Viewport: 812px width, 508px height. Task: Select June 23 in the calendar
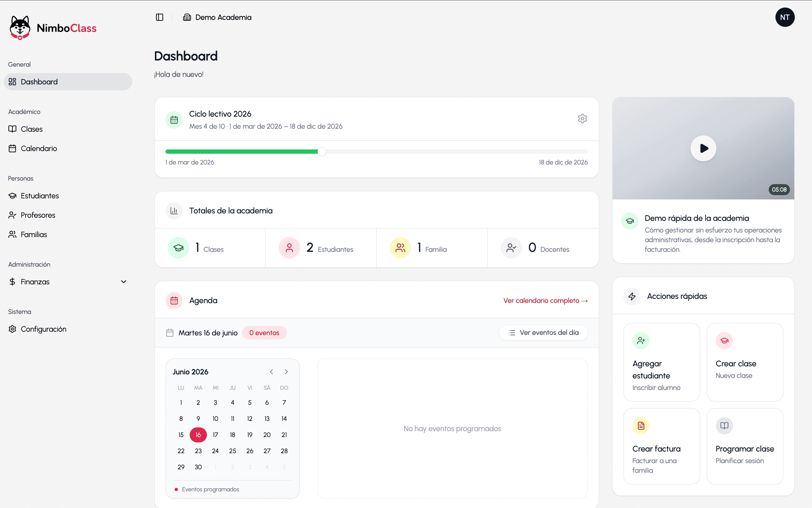198,451
